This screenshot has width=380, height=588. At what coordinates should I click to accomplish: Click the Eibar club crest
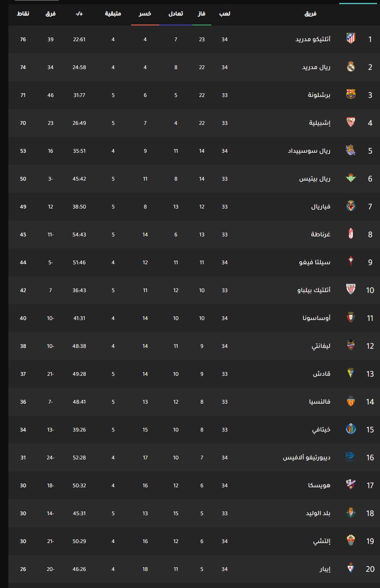[351, 569]
